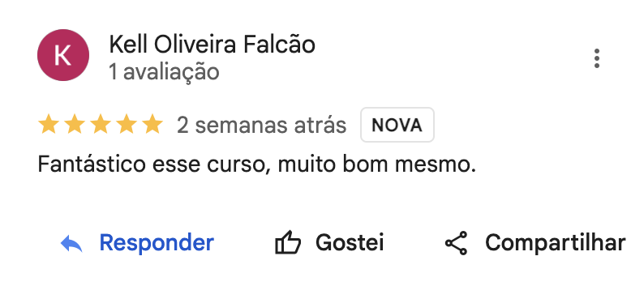
Task: Open Kell Oliveira Falcão's profile name
Action: tap(212, 45)
